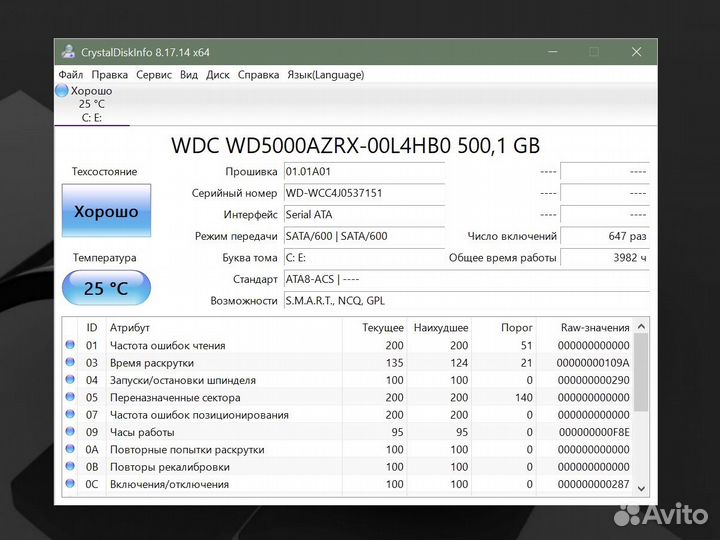This screenshot has height=540, width=720.
Task: Select the Часы работы row
Action: click(x=348, y=432)
